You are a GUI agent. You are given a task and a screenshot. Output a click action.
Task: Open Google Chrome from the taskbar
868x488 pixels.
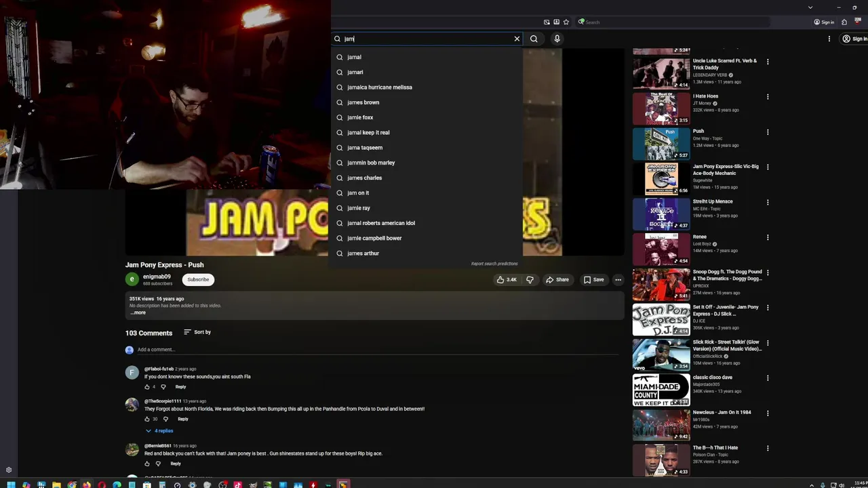point(72,485)
